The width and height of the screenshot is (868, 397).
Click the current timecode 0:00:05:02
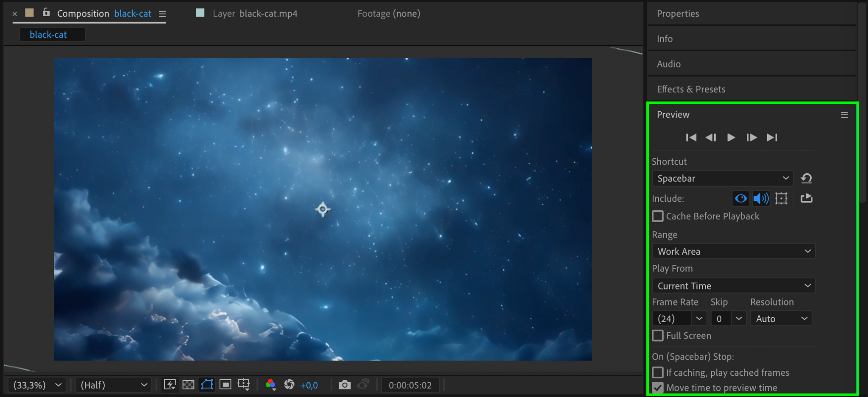pos(410,385)
